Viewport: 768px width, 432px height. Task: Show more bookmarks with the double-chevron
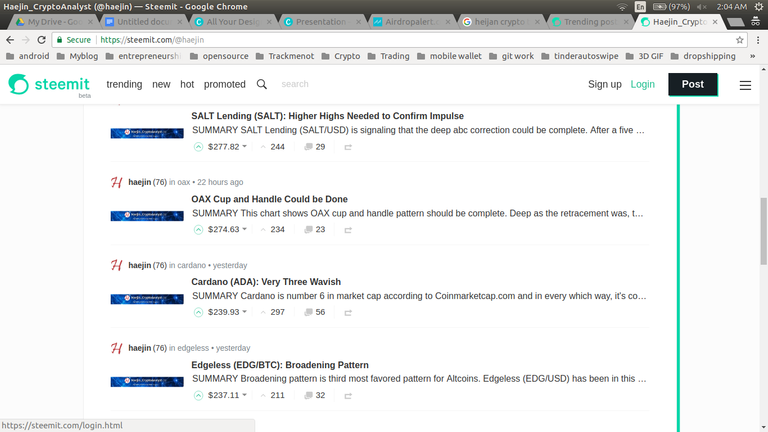pos(752,56)
